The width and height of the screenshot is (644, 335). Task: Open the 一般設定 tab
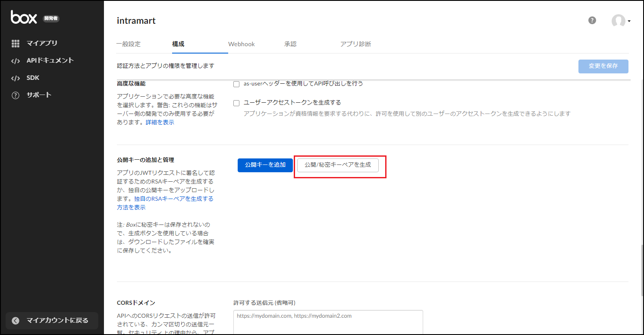pyautogui.click(x=129, y=44)
